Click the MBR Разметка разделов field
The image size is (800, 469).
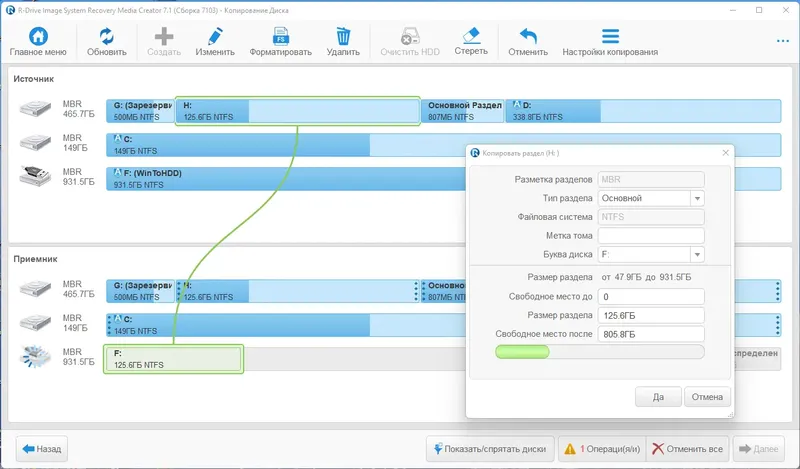[651, 179]
